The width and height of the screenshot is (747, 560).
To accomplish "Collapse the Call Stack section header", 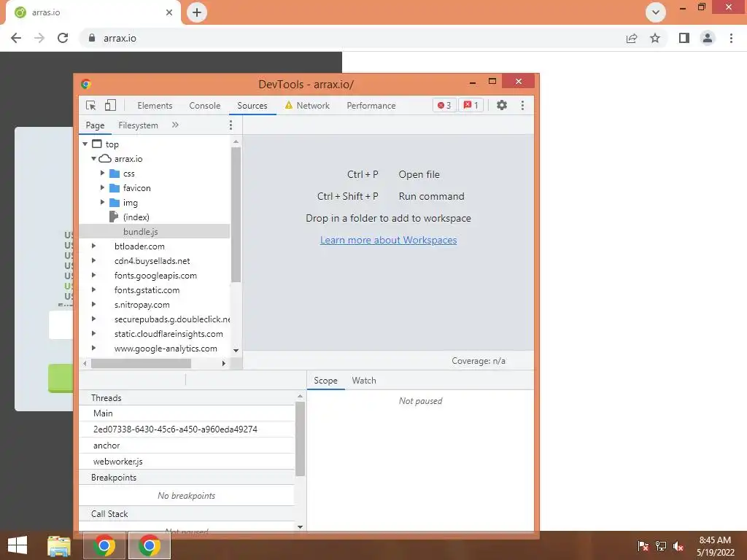I will 187,514.
